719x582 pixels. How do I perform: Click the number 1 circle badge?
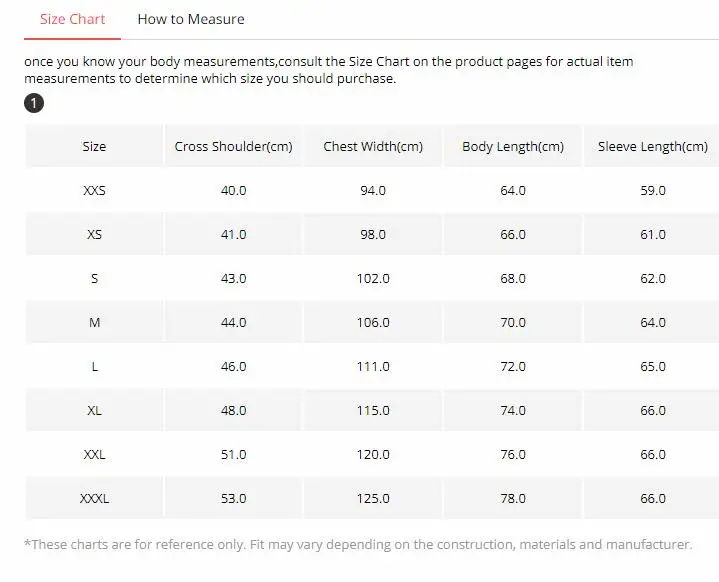click(33, 104)
